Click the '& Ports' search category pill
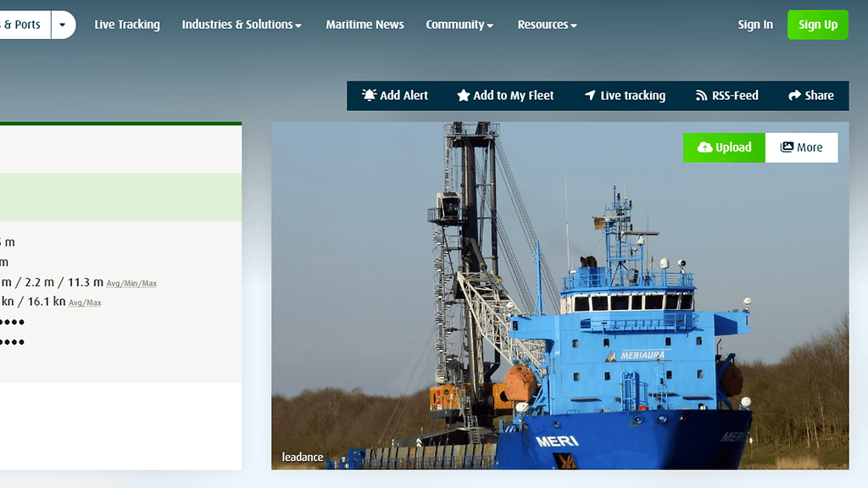 coord(24,25)
